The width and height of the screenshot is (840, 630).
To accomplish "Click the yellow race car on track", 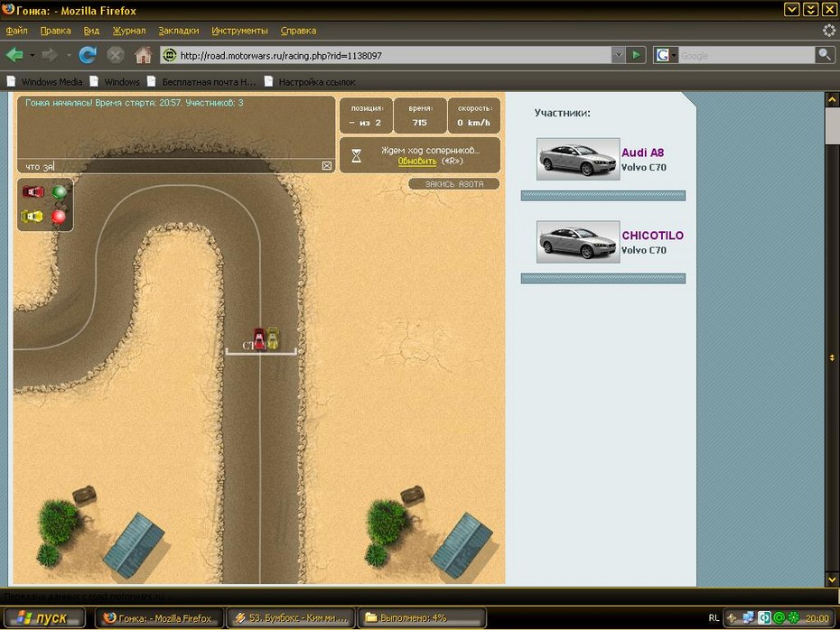I will (272, 338).
